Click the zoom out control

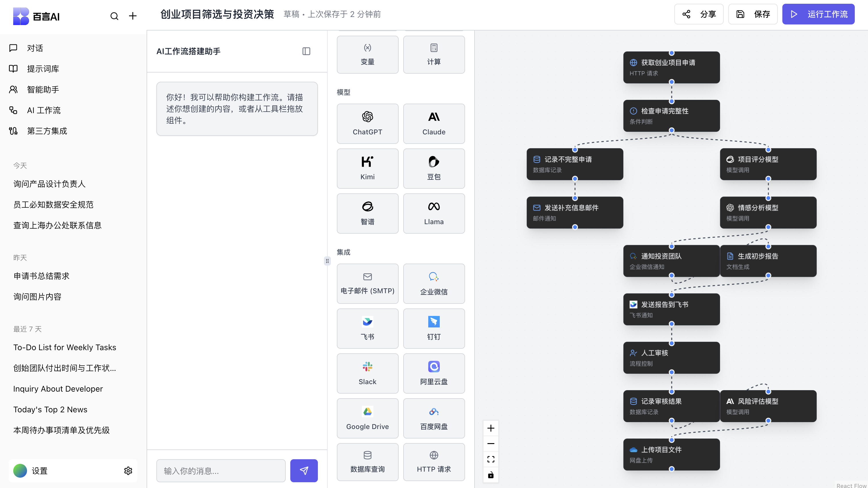tap(491, 443)
